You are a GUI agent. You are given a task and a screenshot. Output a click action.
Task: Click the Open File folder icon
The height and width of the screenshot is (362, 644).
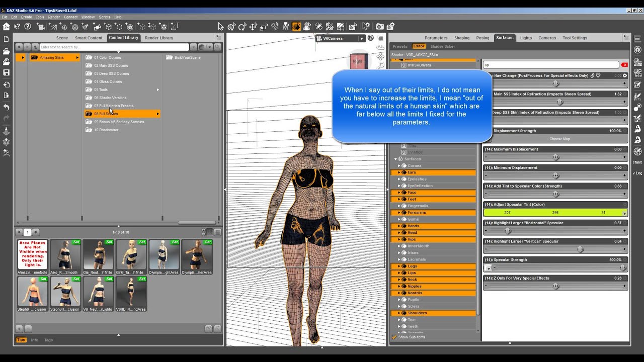pos(7,50)
